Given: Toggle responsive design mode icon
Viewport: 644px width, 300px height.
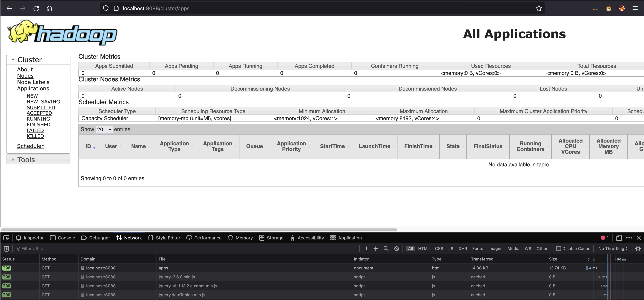Looking at the screenshot, I should [619, 238].
